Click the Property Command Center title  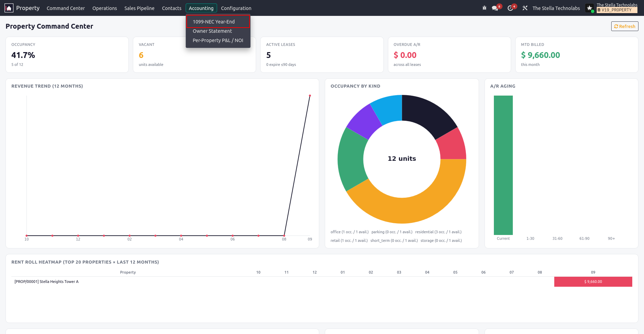tap(49, 26)
